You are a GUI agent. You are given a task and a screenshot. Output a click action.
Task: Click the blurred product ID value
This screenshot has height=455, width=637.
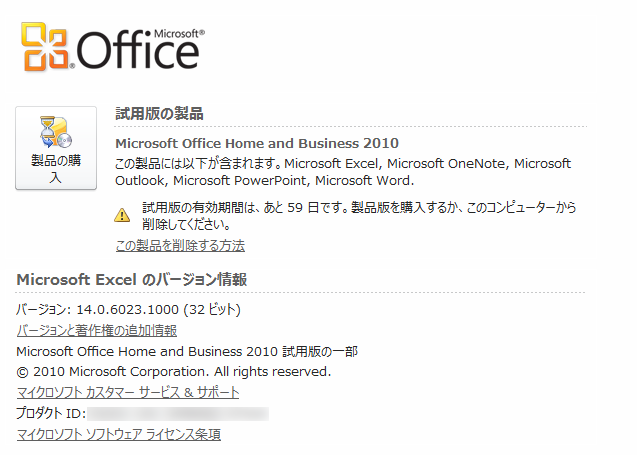coord(178,413)
